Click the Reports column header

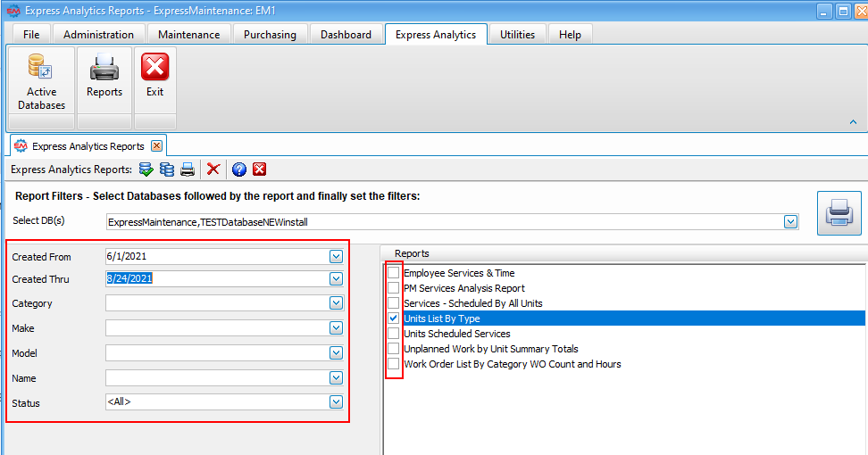point(624,253)
